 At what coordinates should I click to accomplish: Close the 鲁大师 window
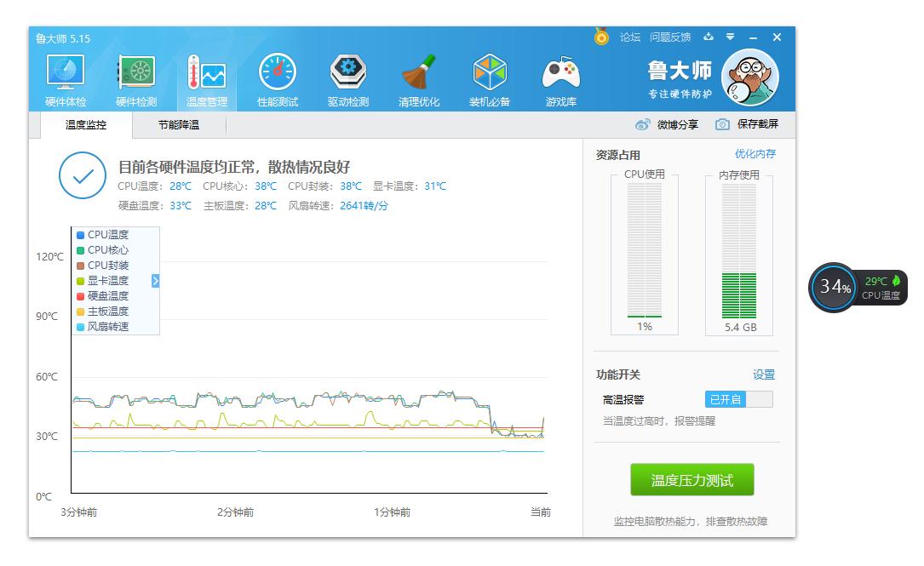(777, 37)
